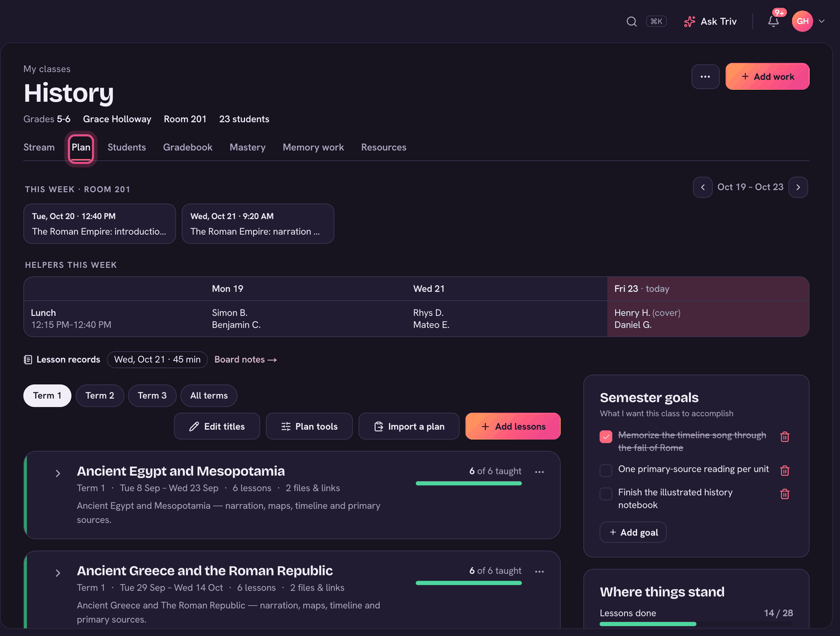Show All terms
The image size is (840, 636).
209,396
